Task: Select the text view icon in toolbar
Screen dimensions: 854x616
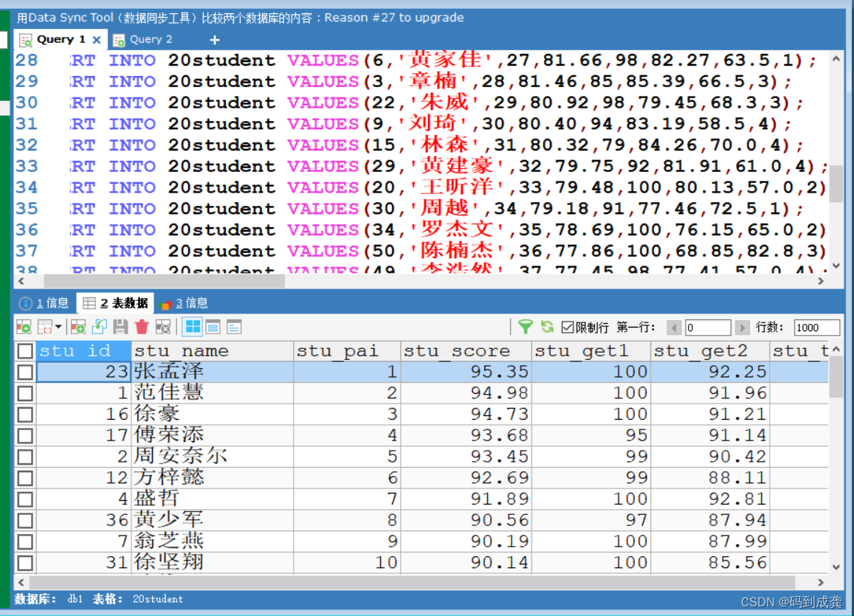Action: [235, 327]
